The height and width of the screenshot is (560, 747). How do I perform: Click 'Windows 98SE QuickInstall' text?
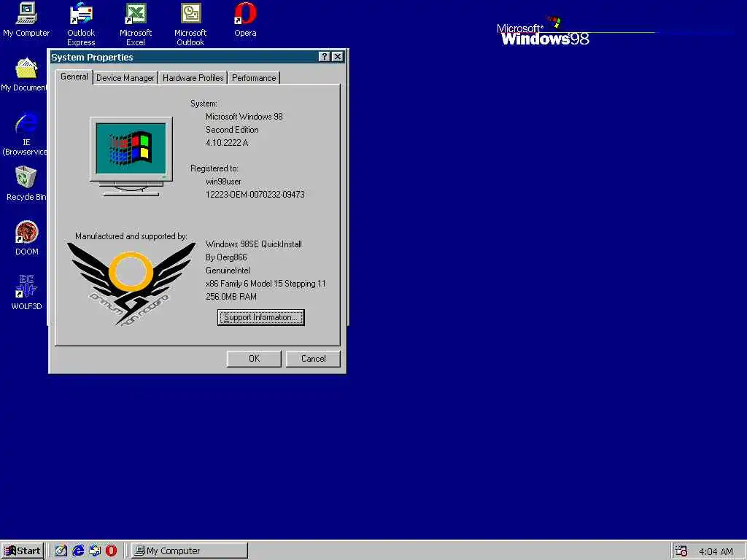coord(253,244)
